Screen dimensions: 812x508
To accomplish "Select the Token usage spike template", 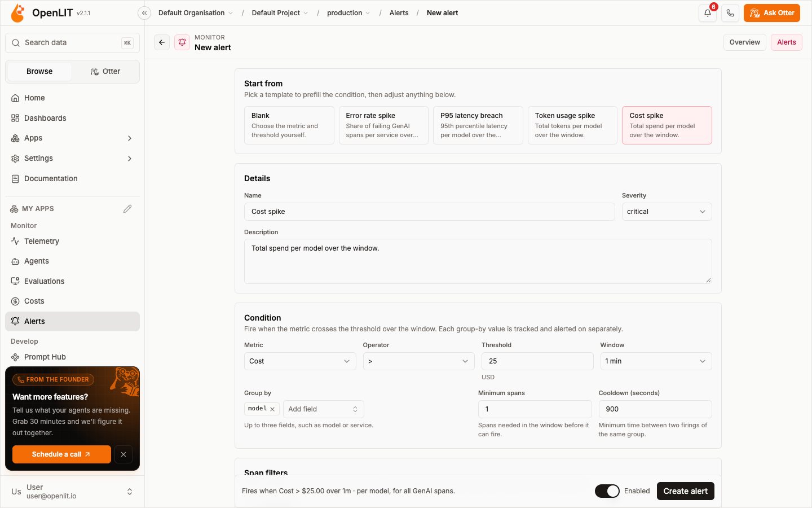I will (x=572, y=125).
